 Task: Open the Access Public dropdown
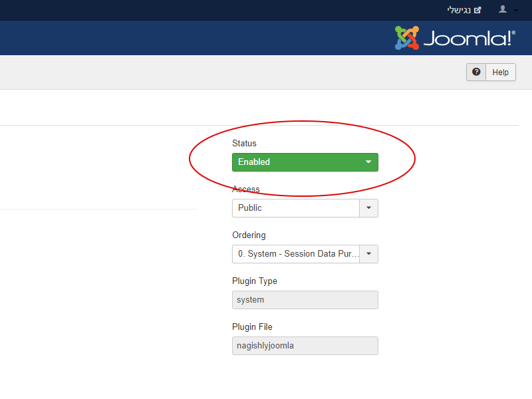pos(305,208)
